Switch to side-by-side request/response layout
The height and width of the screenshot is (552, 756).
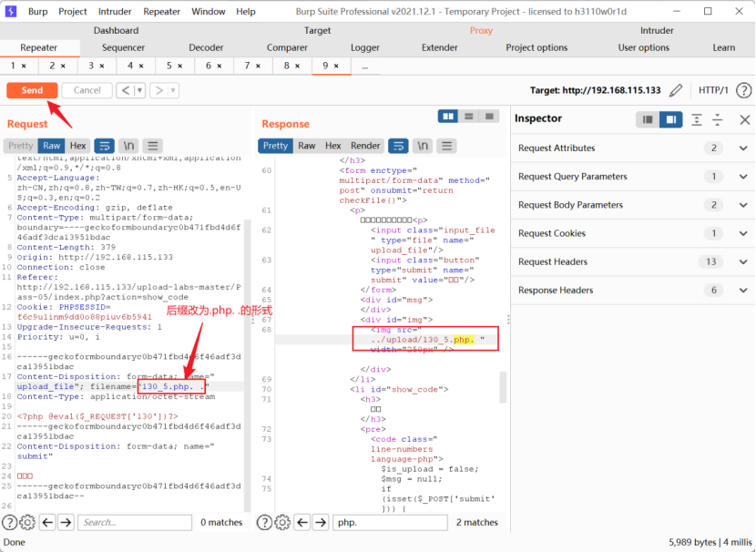pyautogui.click(x=448, y=117)
